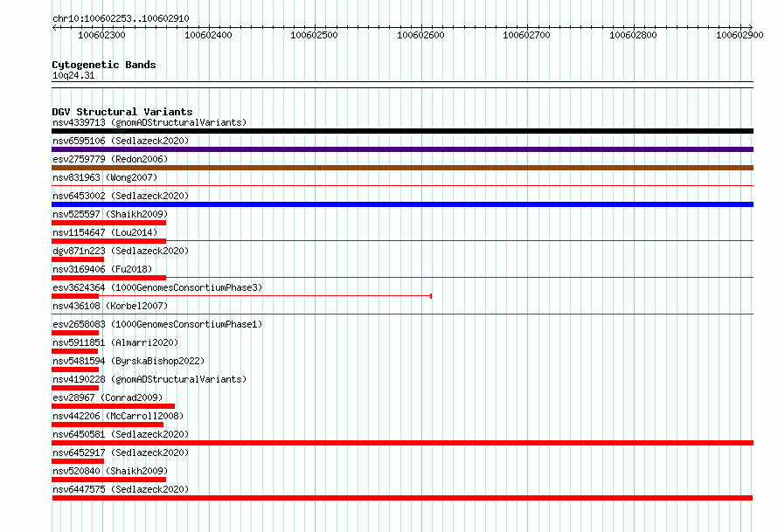Click ruler tick label 100602600
The width and height of the screenshot is (778, 532).
[x=420, y=35]
